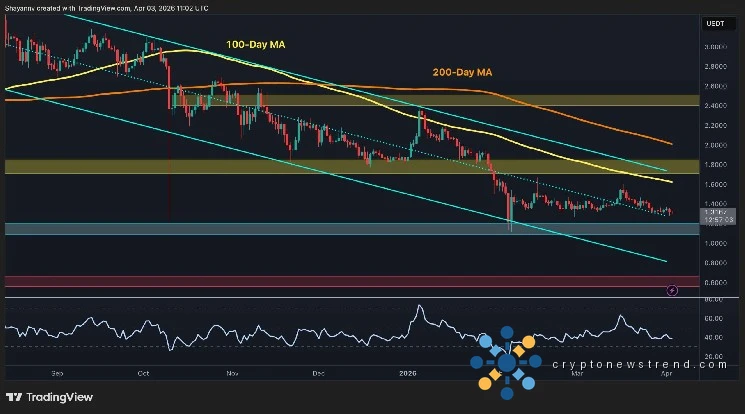This screenshot has width=745, height=414.
Task: Click the Dec date on time axis
Action: tap(318, 373)
